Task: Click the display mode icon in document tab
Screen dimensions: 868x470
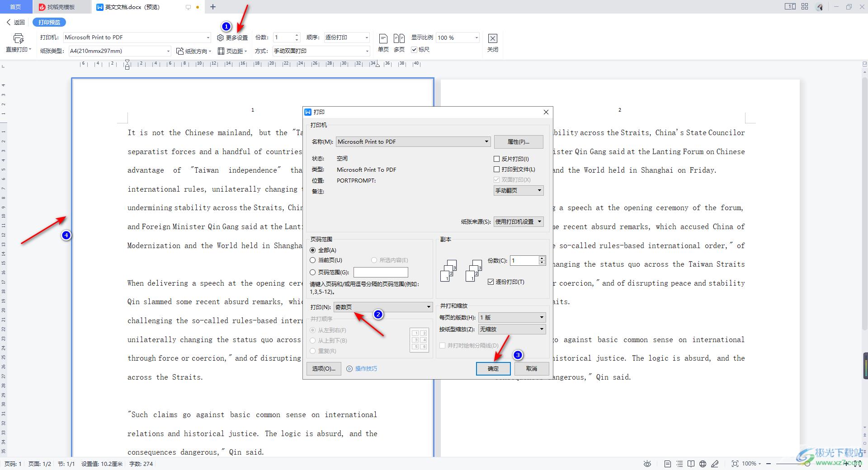Action: [x=188, y=7]
